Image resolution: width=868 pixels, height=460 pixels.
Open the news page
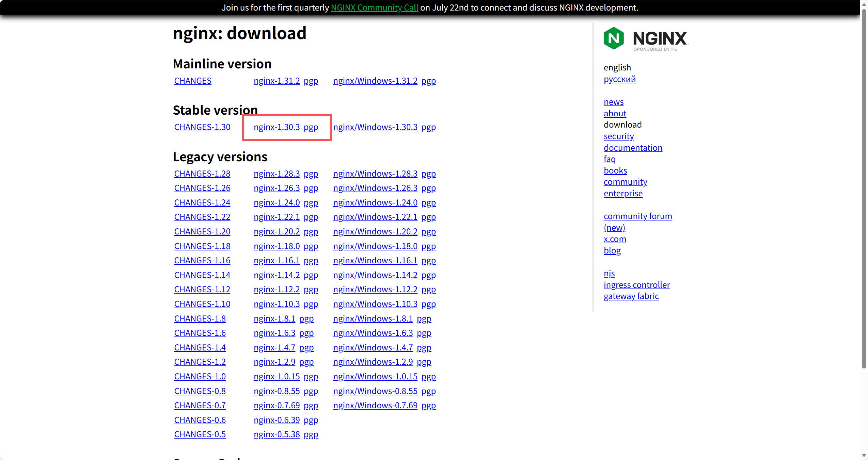(613, 102)
